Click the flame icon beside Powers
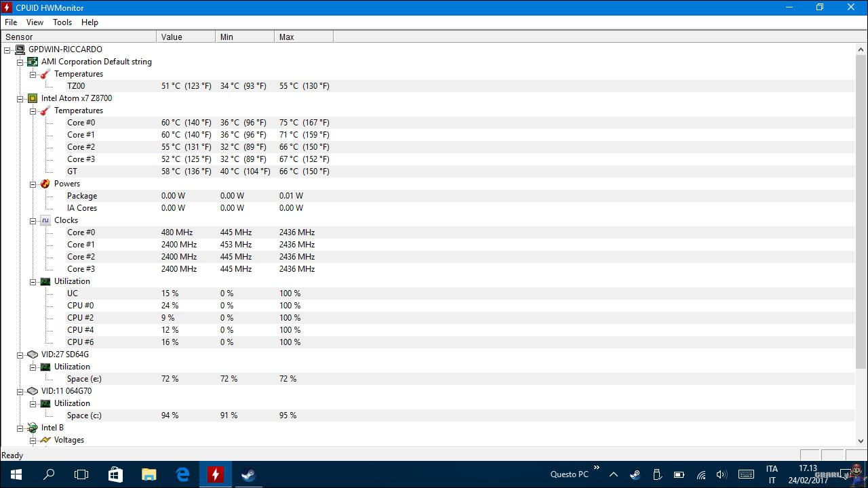The width and height of the screenshot is (868, 488). (x=45, y=184)
